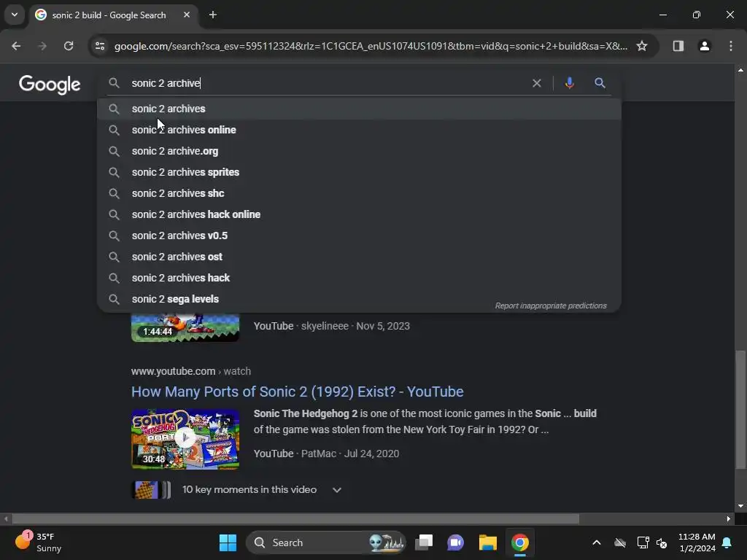Open the Teams chat taskbar icon
Screen dimensions: 747x560
point(455,542)
